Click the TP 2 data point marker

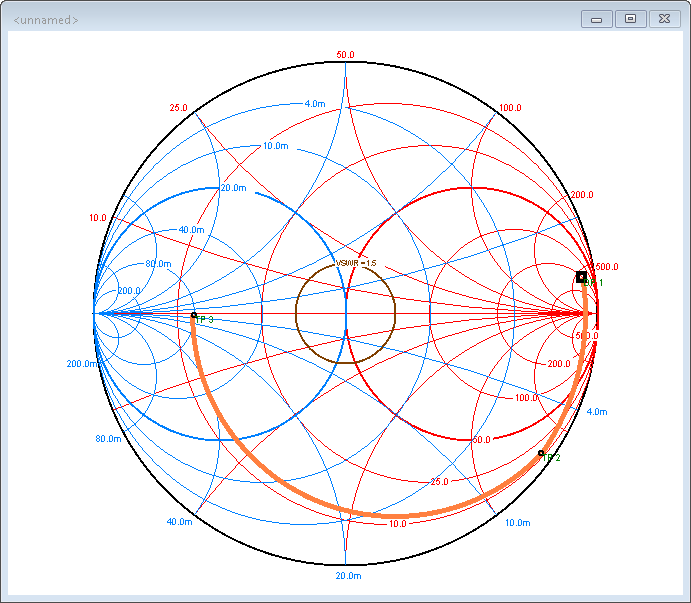pos(541,453)
